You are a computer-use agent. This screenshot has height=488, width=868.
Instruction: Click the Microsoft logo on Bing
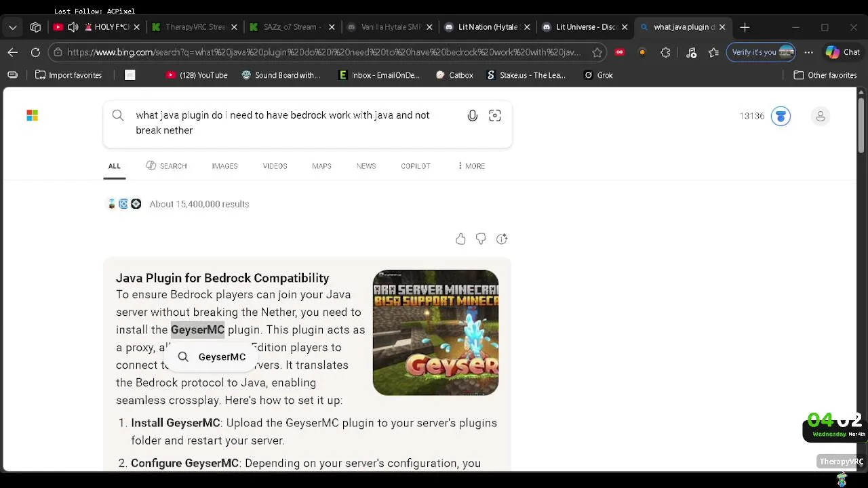pos(32,116)
